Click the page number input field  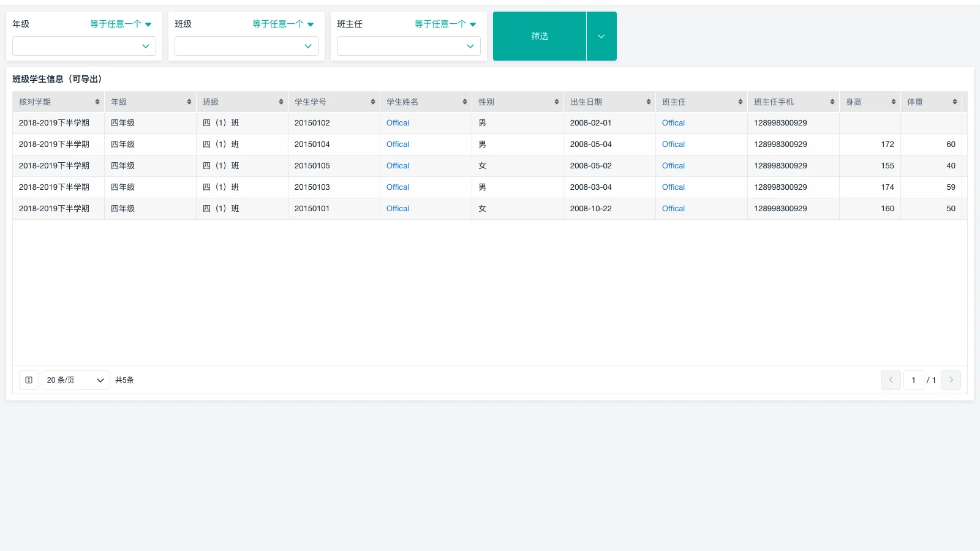point(913,380)
